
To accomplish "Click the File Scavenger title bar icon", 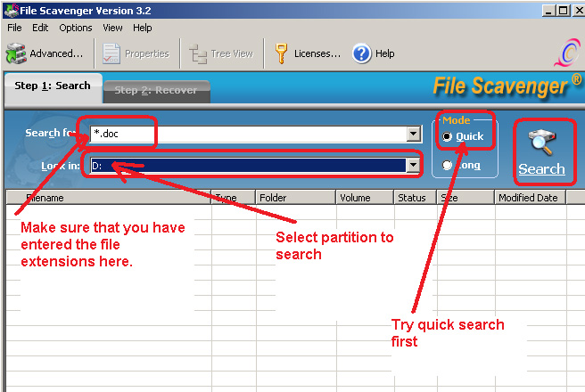I will click(x=11, y=10).
